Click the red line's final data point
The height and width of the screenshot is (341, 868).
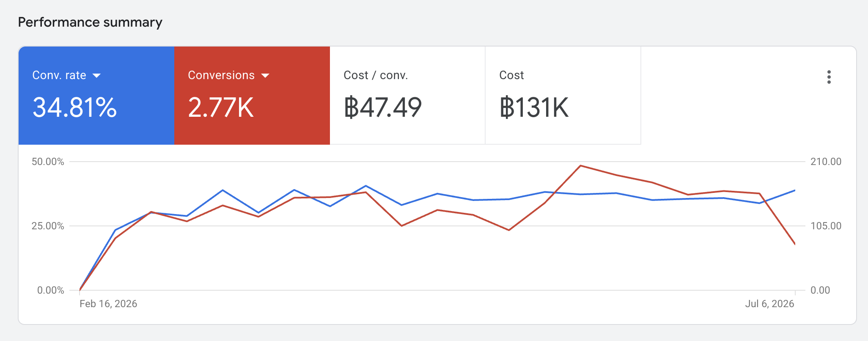(x=795, y=244)
